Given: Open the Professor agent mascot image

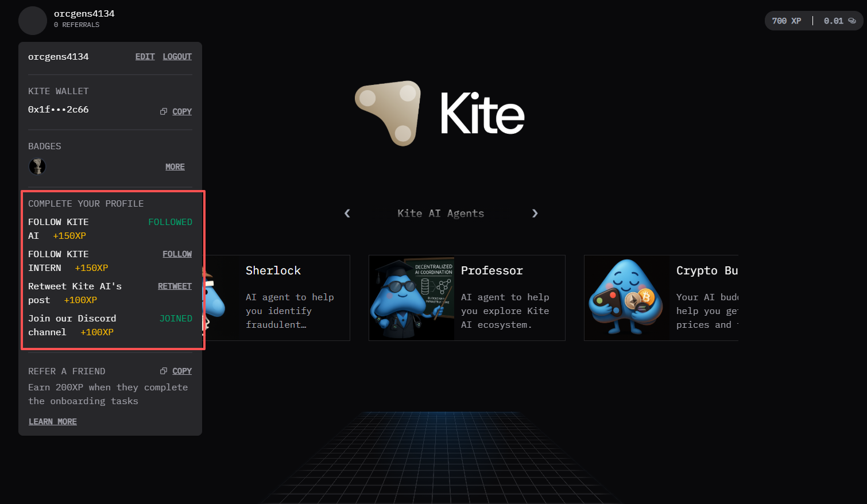Looking at the screenshot, I should pos(411,298).
